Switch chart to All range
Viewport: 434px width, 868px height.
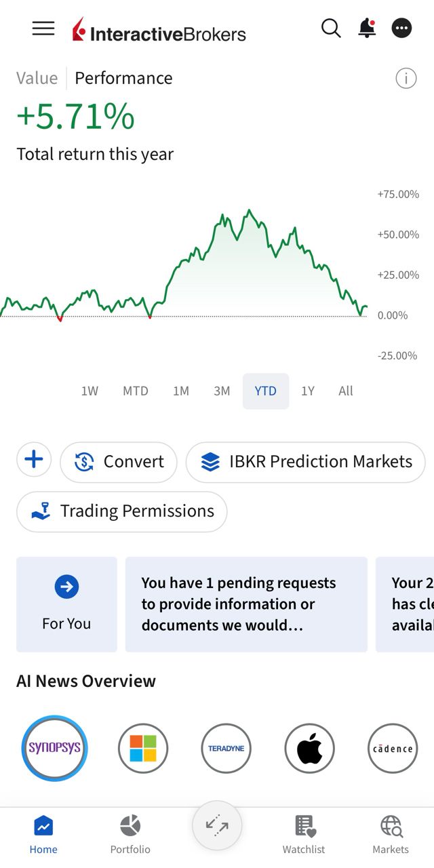point(346,391)
